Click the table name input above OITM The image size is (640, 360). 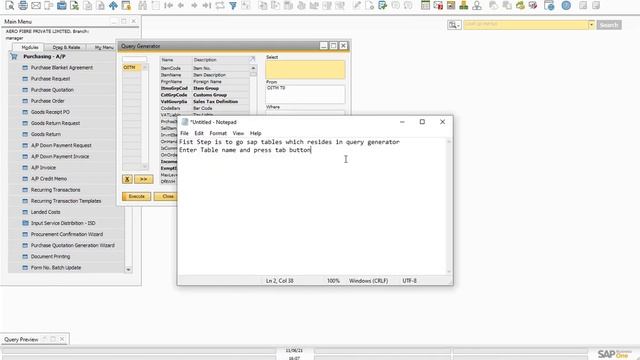(134, 60)
